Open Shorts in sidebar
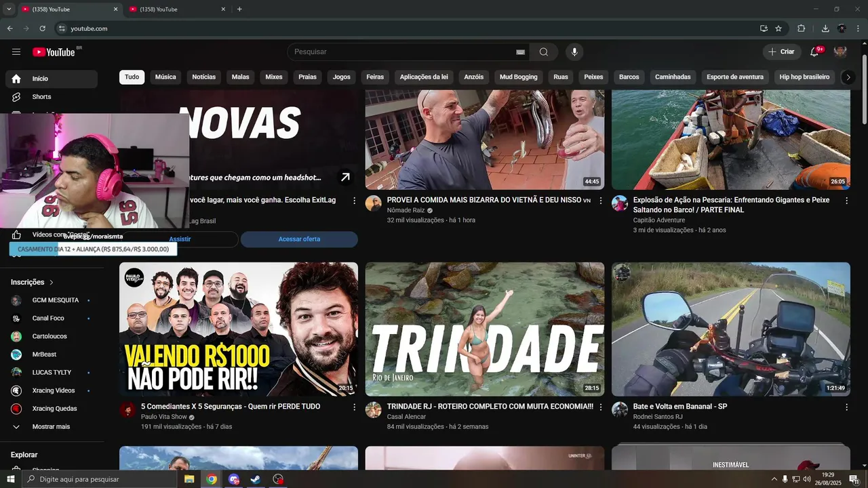This screenshot has height=488, width=868. click(52, 97)
